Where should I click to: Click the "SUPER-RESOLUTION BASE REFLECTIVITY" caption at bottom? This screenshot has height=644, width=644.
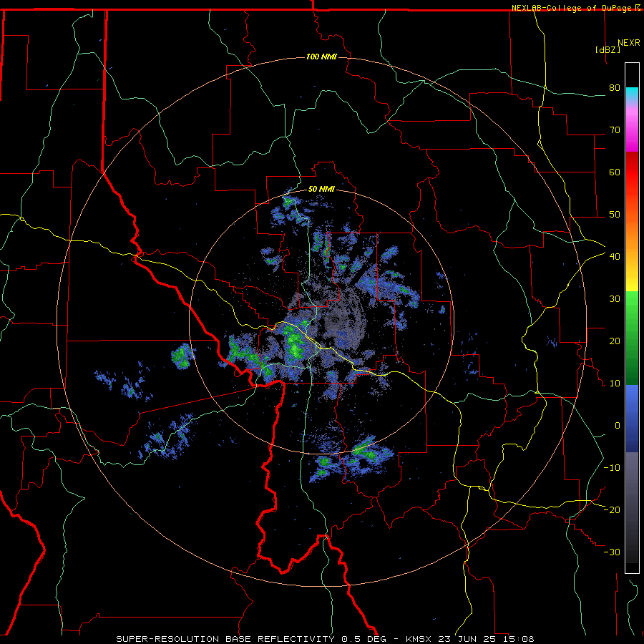point(225,639)
